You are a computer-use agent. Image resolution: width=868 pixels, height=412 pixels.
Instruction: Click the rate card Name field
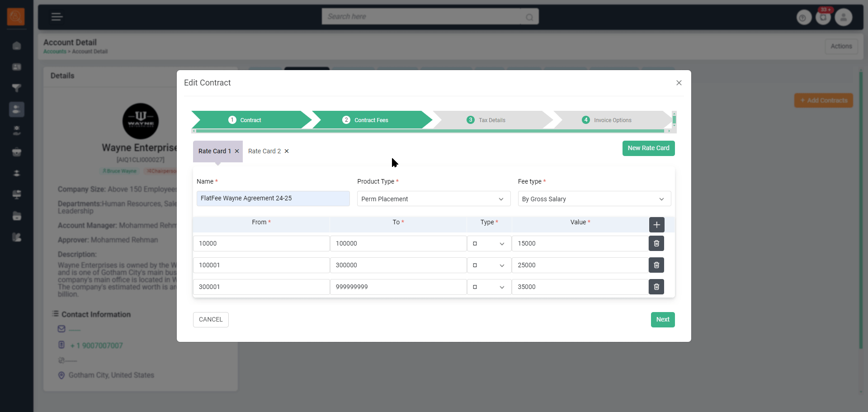(x=273, y=199)
